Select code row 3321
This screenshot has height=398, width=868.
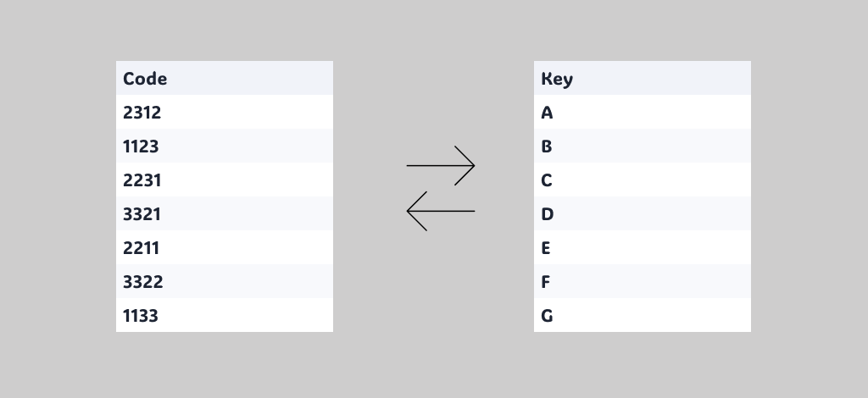[224, 213]
